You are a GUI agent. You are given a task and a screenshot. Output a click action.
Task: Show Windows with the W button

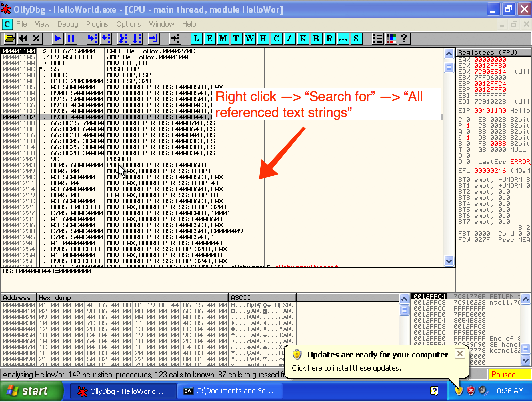(250, 38)
